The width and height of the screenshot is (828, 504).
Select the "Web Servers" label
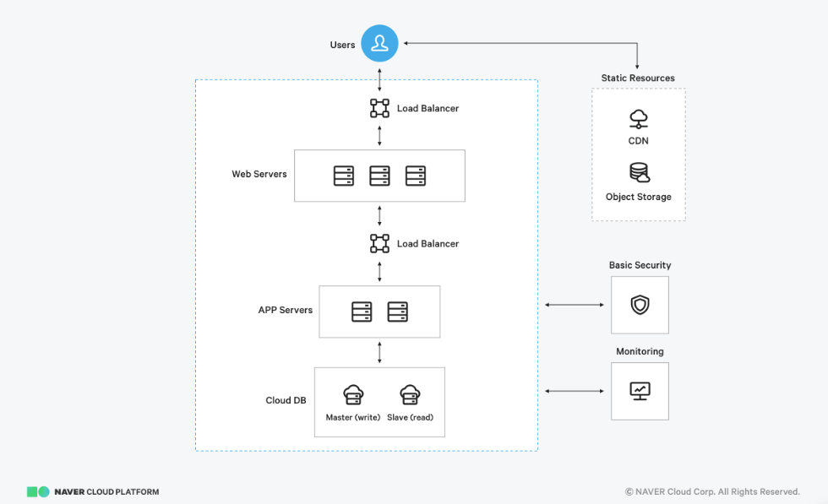coord(259,174)
